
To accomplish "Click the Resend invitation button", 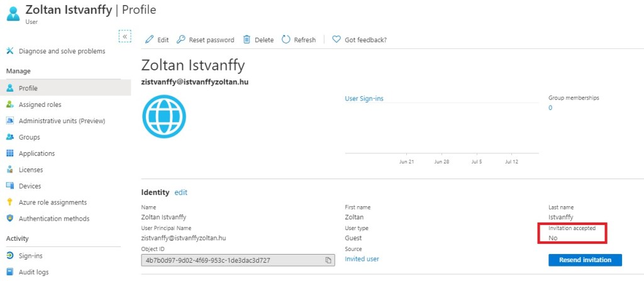I will point(585,260).
